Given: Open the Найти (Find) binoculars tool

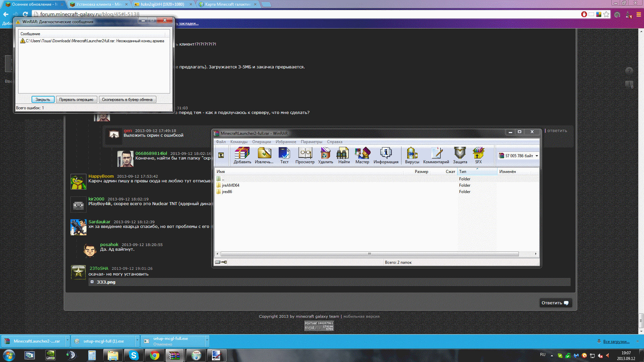Looking at the screenshot, I should coord(344,156).
